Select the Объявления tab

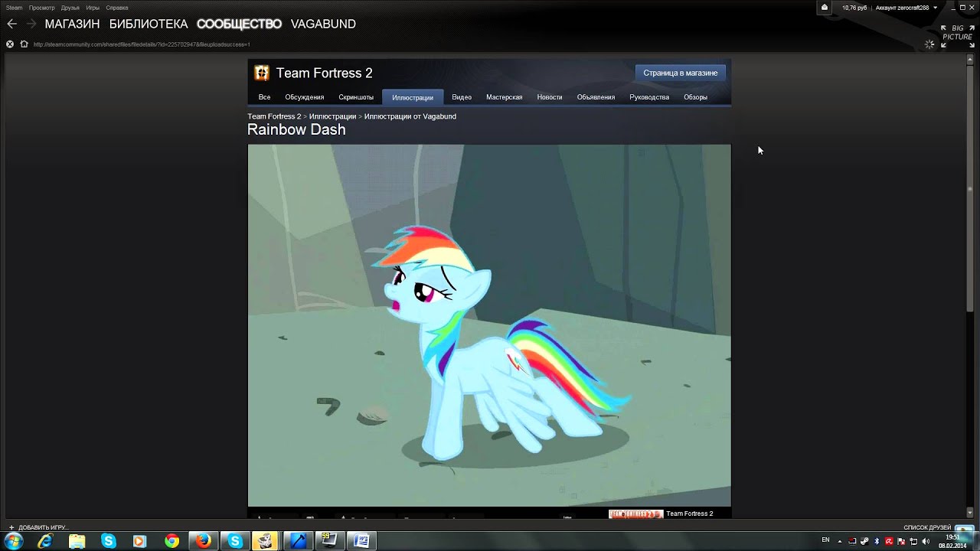click(x=596, y=97)
